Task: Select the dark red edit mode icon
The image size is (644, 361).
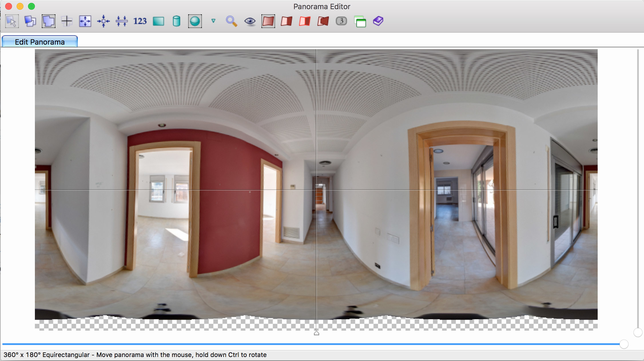Action: tap(323, 21)
